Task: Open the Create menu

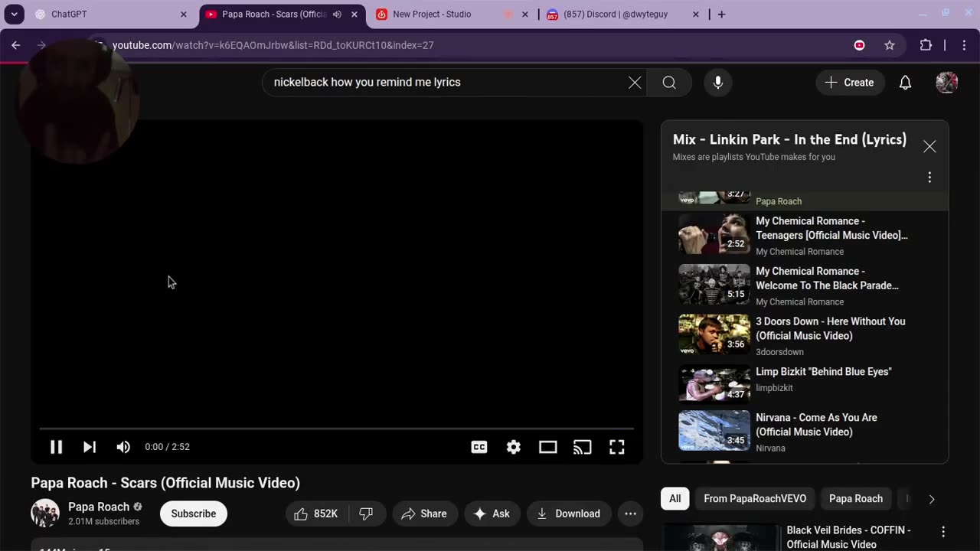Action: click(x=850, y=83)
